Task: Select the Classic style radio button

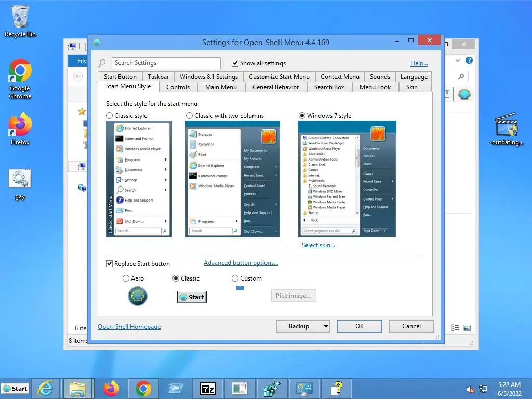Action: coord(109,116)
